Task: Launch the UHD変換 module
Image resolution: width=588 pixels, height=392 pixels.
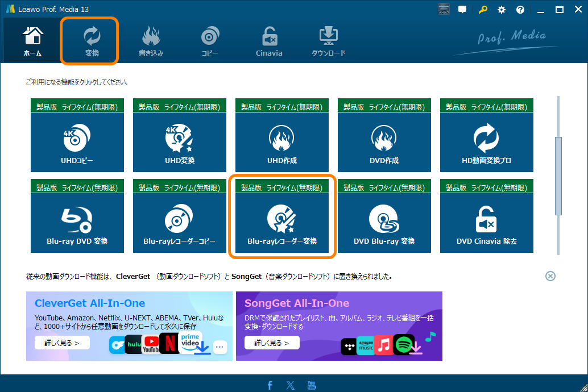Action: [180, 142]
